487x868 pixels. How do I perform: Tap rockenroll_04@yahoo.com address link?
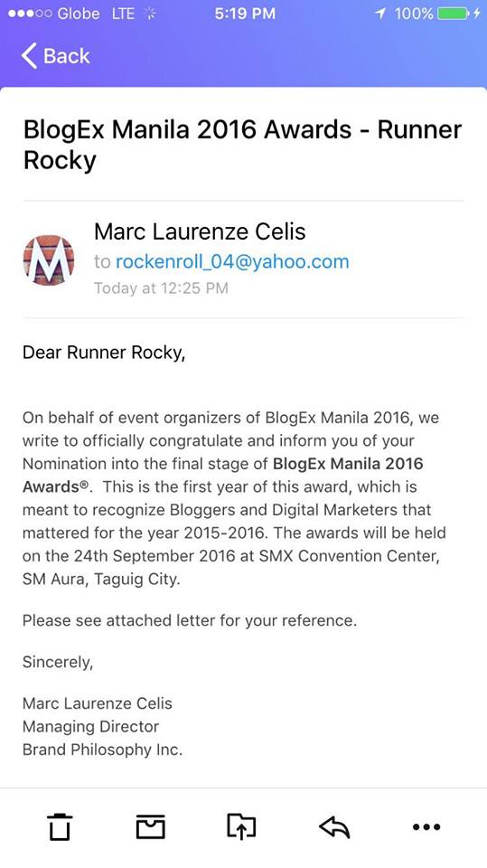tap(232, 261)
